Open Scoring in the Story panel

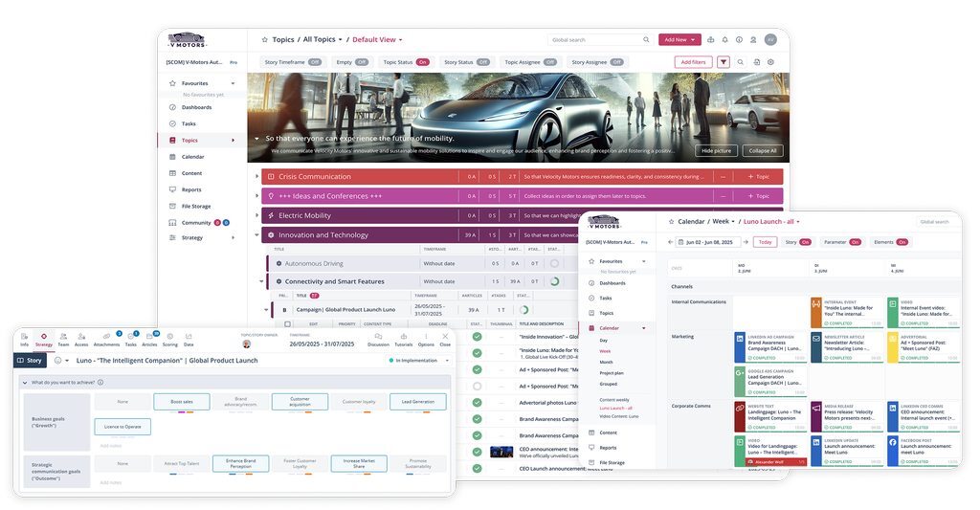tap(170, 340)
